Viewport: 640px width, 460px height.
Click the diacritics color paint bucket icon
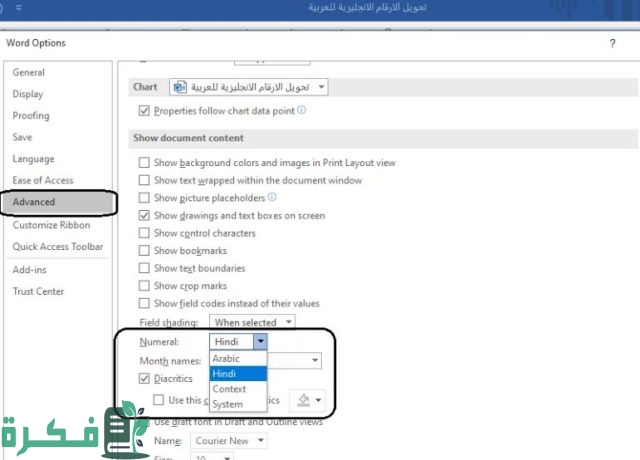tap(304, 400)
